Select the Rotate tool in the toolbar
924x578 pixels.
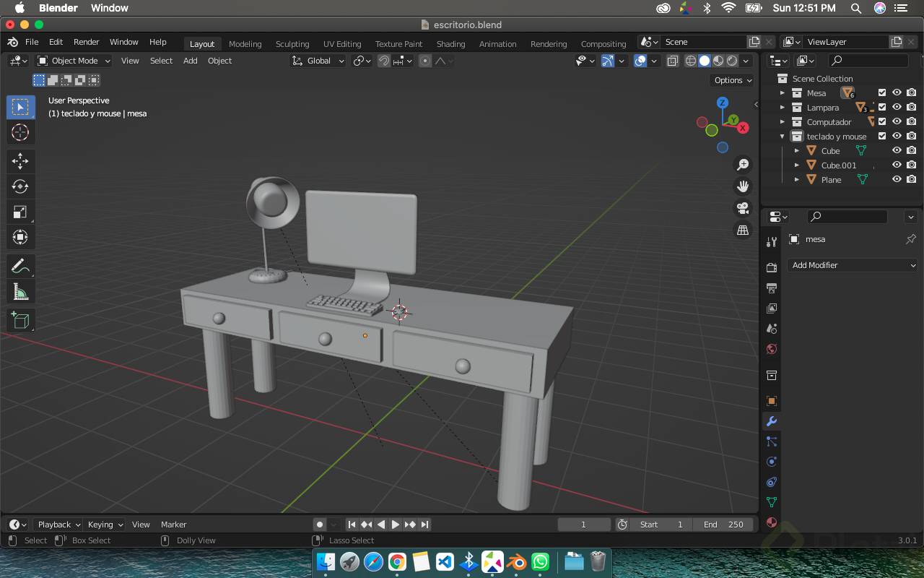click(x=20, y=186)
